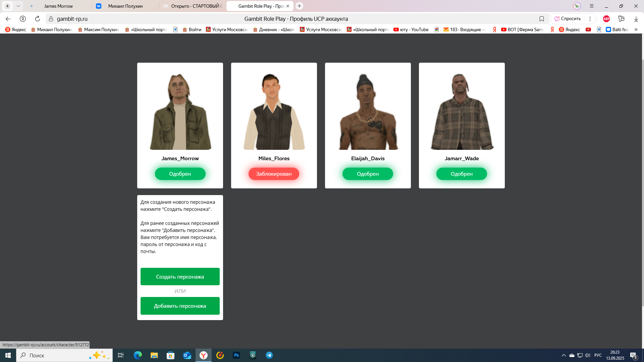
Task: Open the Яндекс bookmark at left
Action: click(16, 29)
